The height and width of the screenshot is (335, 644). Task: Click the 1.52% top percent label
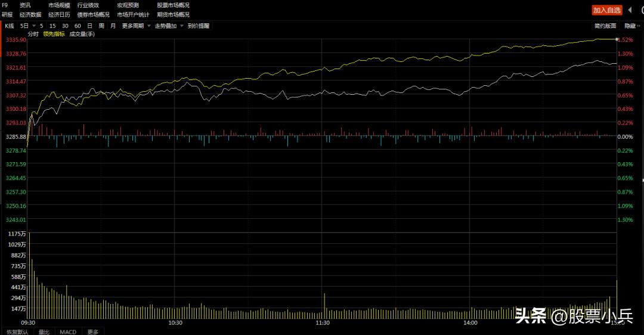[x=626, y=40]
